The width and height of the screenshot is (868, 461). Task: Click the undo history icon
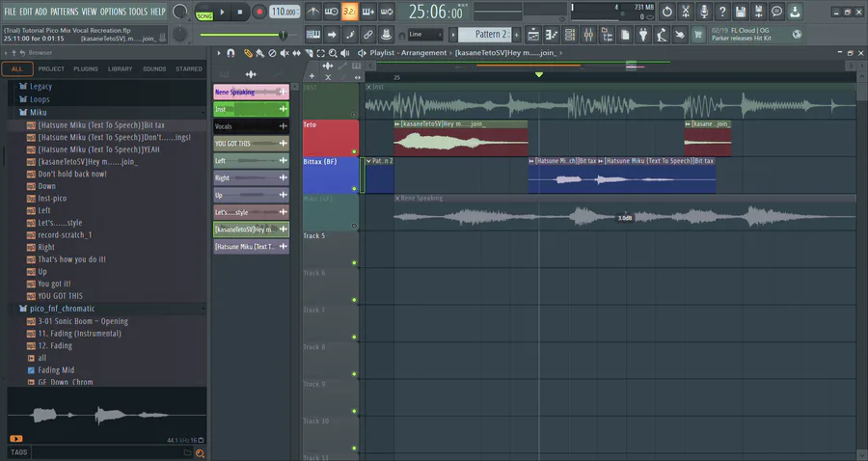click(667, 11)
